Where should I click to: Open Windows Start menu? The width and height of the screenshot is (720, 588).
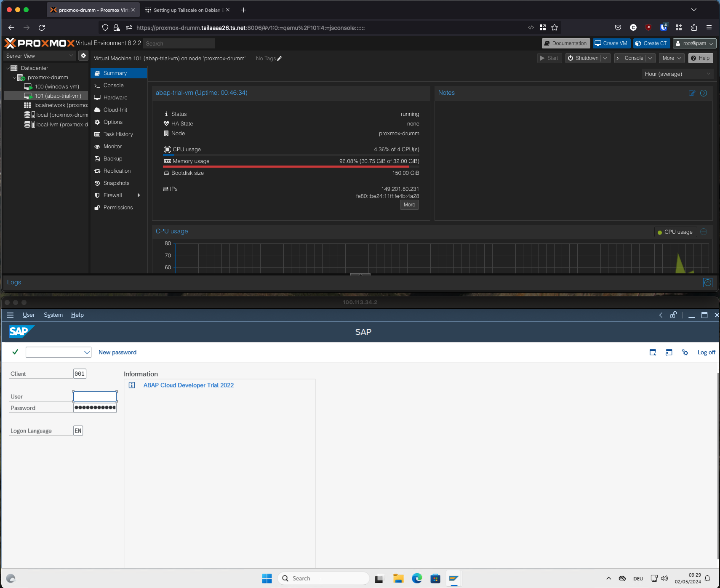coord(267,578)
